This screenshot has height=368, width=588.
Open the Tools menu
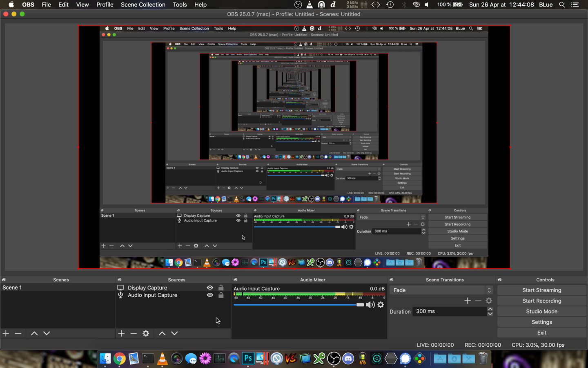pos(180,4)
